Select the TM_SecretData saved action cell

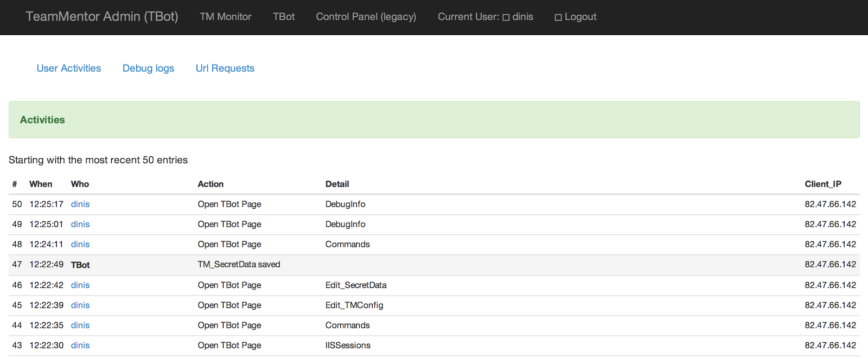click(239, 265)
